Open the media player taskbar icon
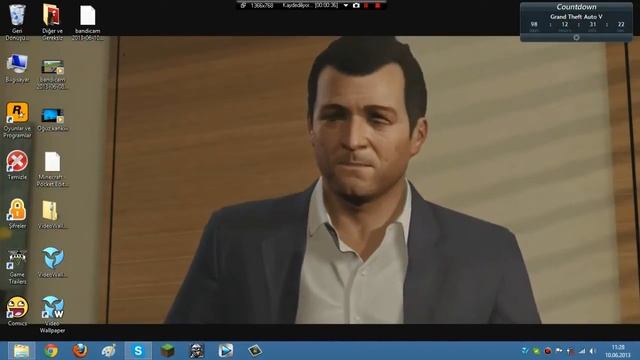Screen dimensions: 640x360 (226, 351)
